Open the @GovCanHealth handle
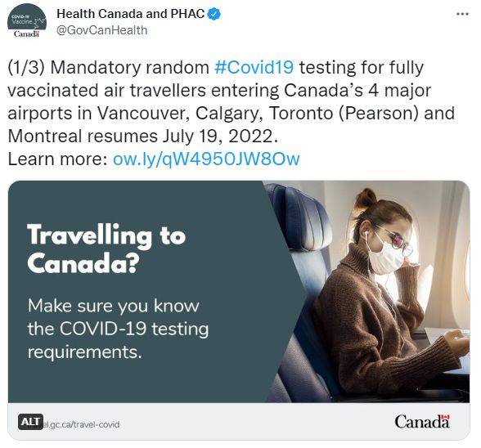This screenshot has width=481, height=448. tap(102, 30)
